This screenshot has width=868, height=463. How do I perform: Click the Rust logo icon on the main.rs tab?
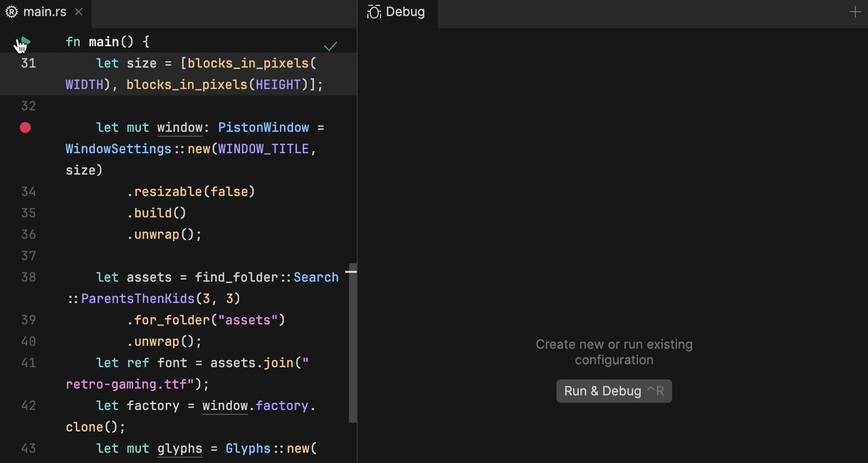11,12
